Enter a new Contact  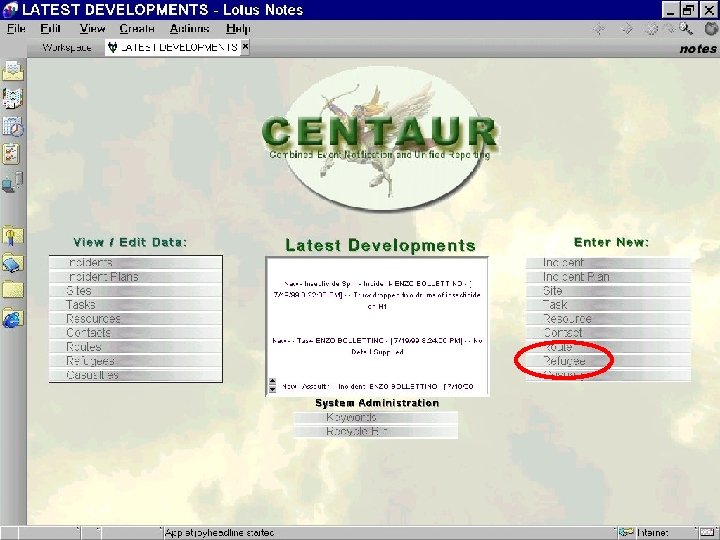[608, 332]
